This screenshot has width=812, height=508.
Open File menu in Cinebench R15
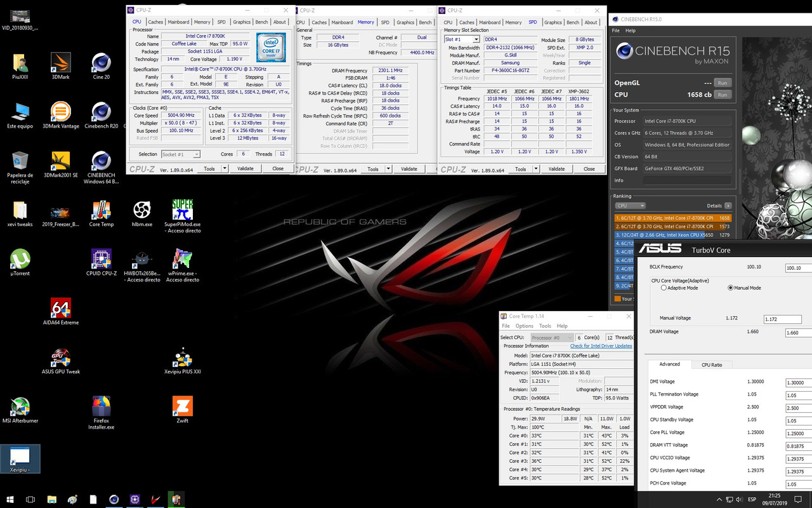(615, 30)
